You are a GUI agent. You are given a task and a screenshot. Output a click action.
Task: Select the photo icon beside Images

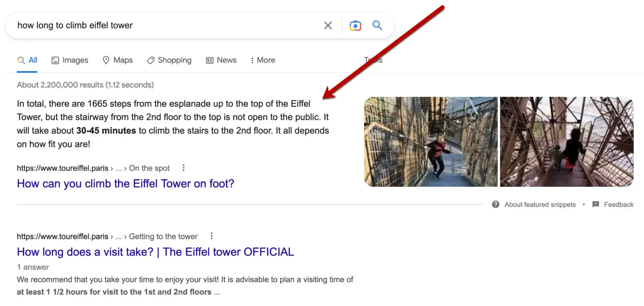pyautogui.click(x=55, y=60)
